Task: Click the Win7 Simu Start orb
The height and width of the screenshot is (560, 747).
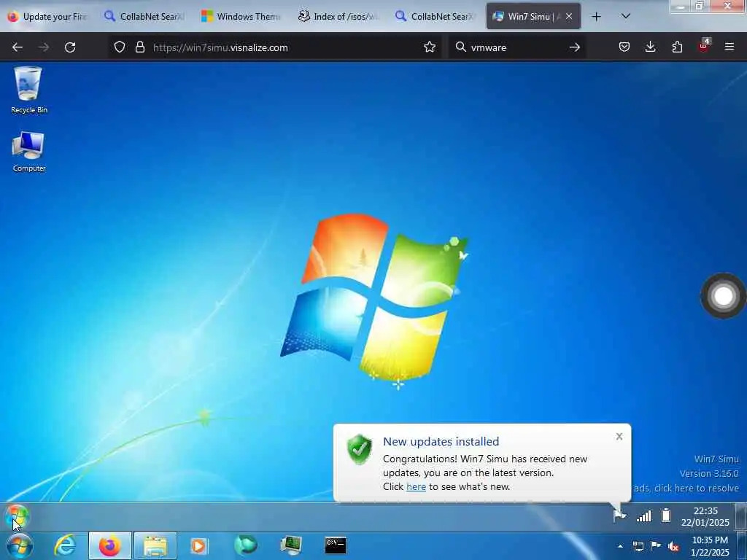Action: tap(18, 517)
